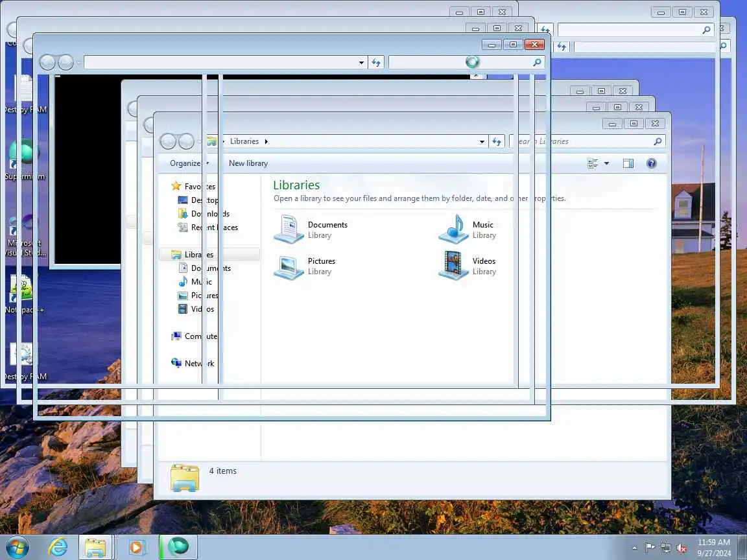Click network tray icon
Viewport: 747px width, 560px height.
point(665,548)
